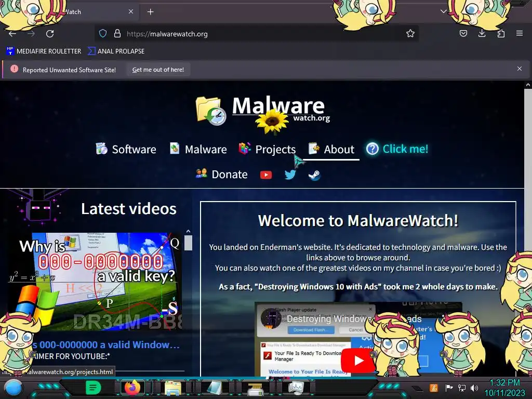Open the Steam profile icon
This screenshot has height=399, width=532.
[x=314, y=175]
